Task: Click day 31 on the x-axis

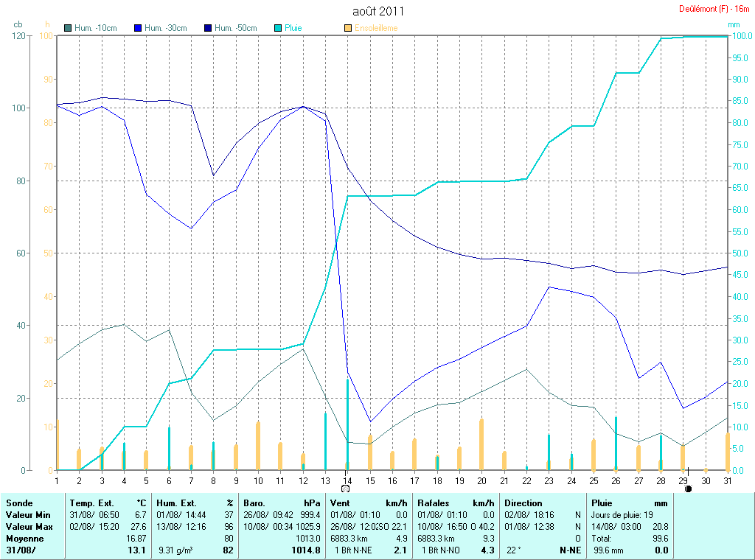Action: click(x=727, y=480)
